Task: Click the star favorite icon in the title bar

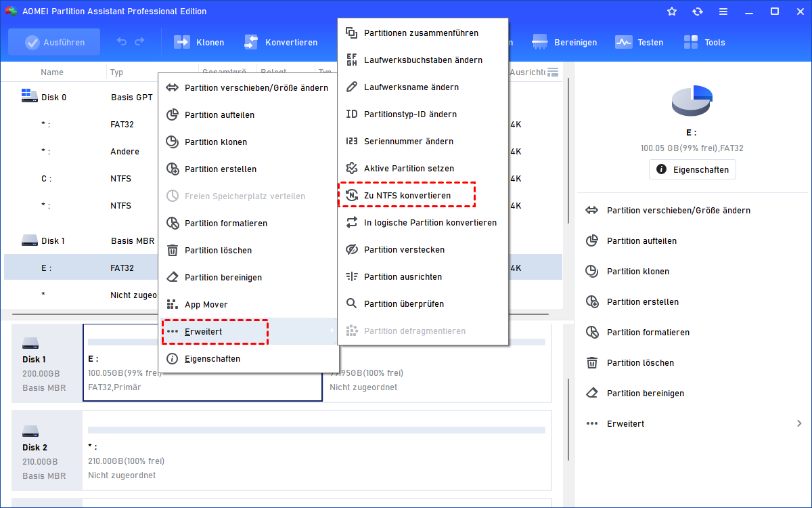Action: tap(671, 12)
